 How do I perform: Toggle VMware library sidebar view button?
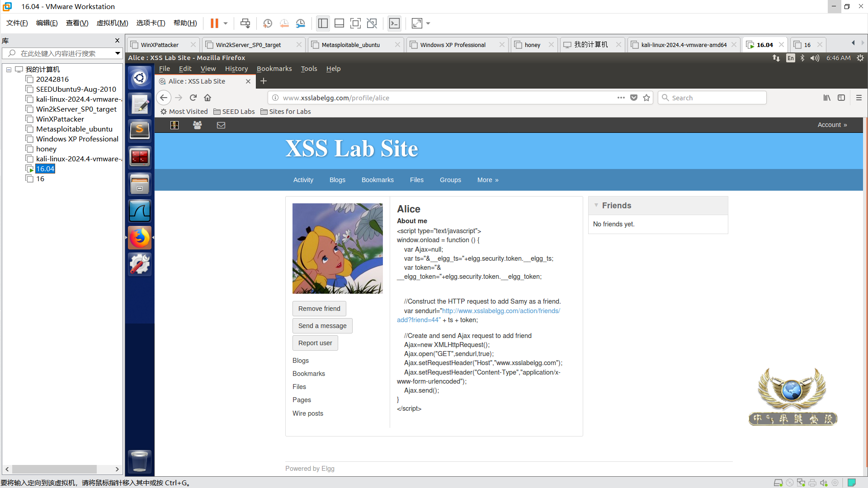[323, 23]
